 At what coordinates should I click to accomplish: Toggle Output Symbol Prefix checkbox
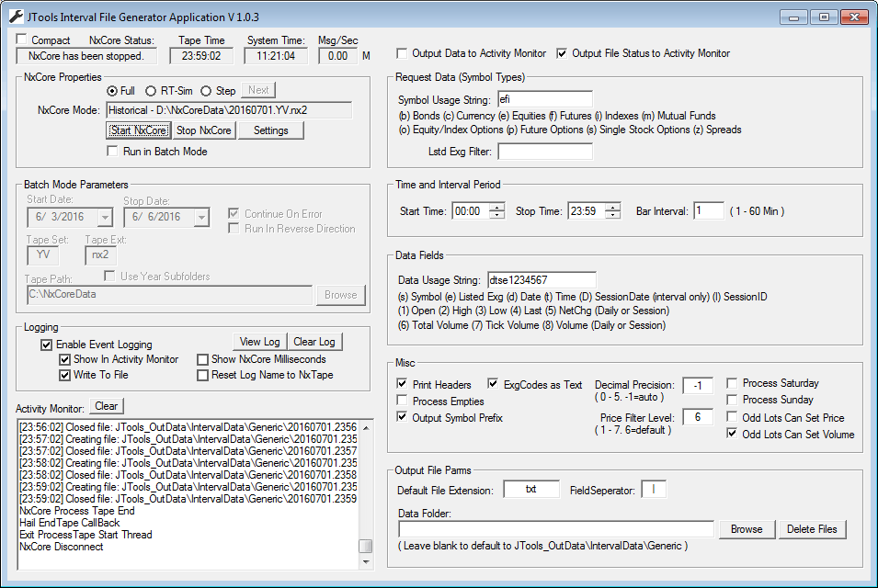pyautogui.click(x=402, y=417)
